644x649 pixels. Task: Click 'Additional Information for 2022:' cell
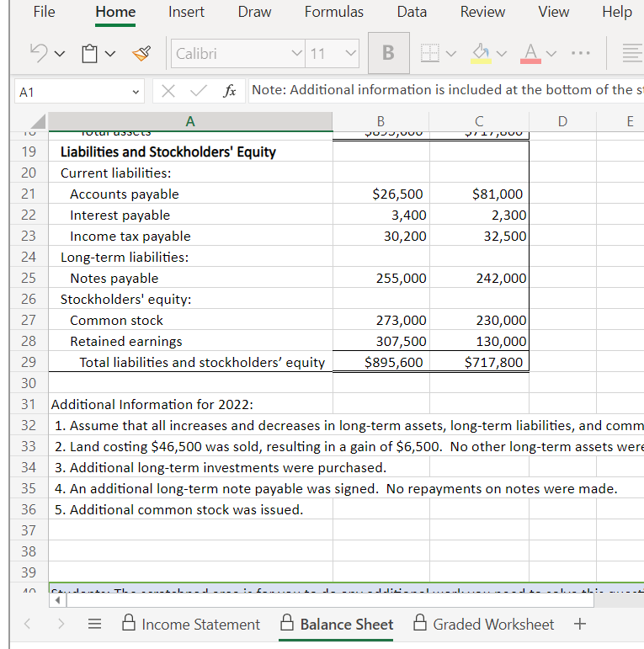(190, 404)
